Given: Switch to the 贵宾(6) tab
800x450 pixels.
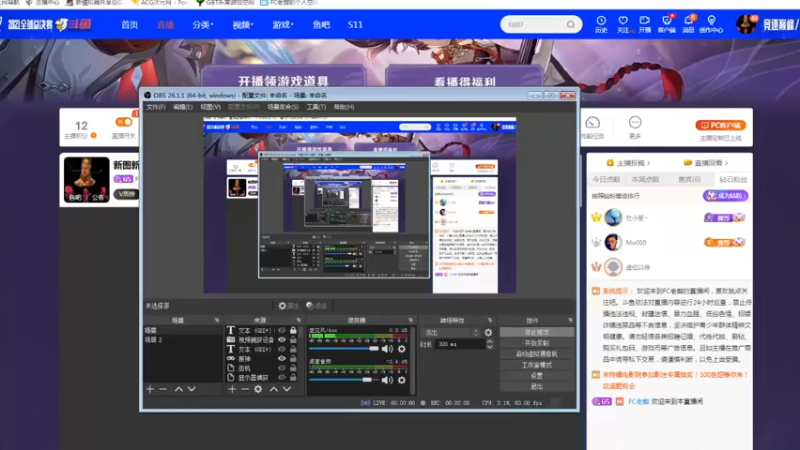Looking at the screenshot, I should click(x=689, y=180).
